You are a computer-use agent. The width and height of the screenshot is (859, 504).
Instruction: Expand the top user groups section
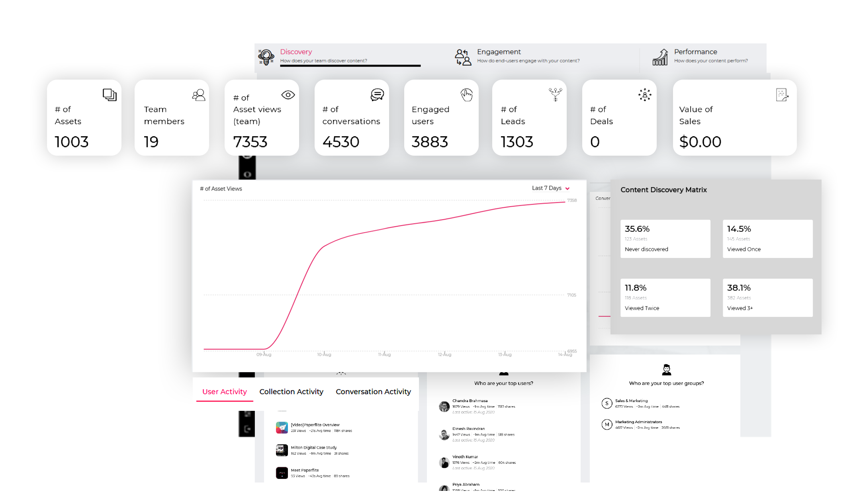[665, 383]
